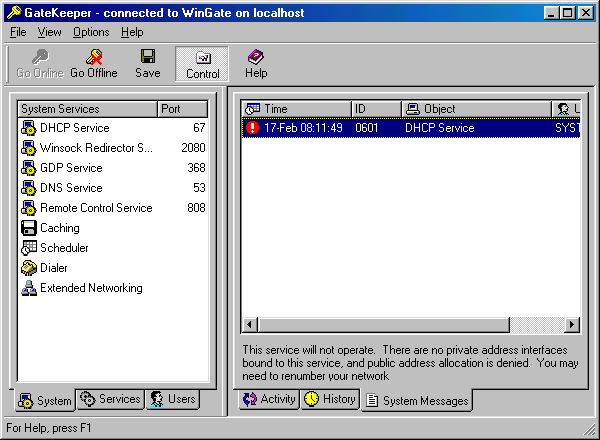The width and height of the screenshot is (600, 440).
Task: Click port value 67 for DHCP Service
Action: coord(199,128)
